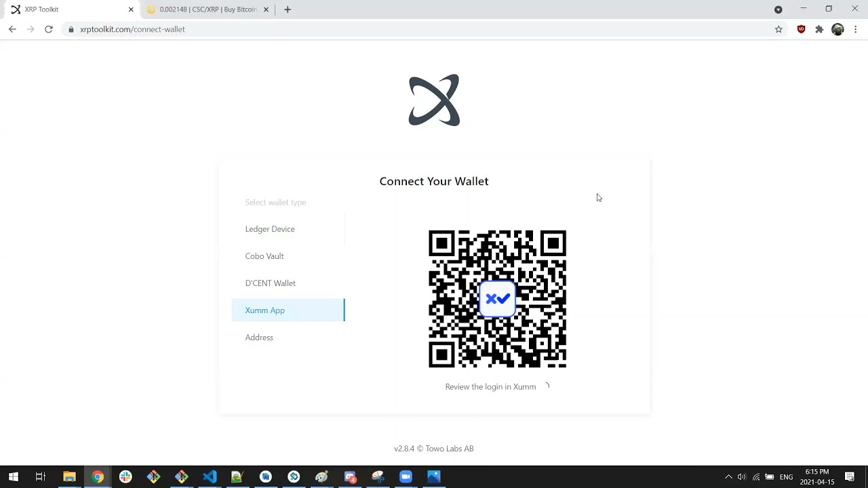The height and width of the screenshot is (488, 868).
Task: Open Zoom from the taskbar
Action: (406, 477)
